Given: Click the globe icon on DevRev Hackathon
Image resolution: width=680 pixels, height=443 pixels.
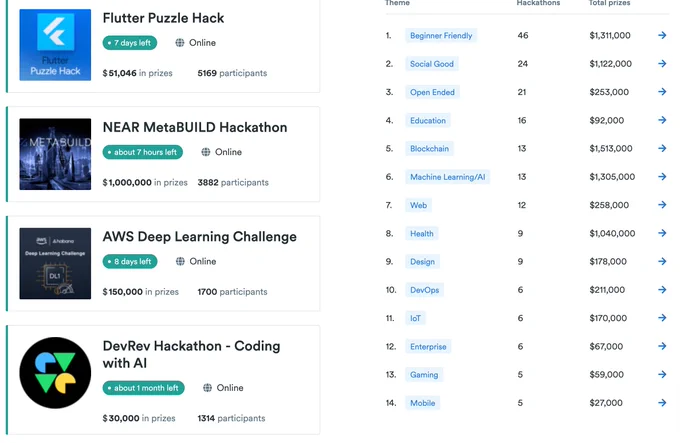Looking at the screenshot, I should [207, 388].
